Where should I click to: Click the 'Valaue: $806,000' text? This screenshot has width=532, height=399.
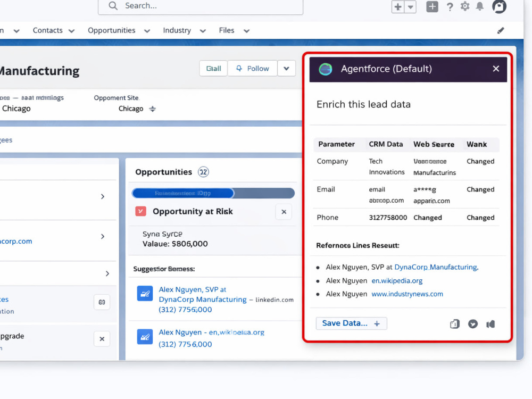point(175,244)
